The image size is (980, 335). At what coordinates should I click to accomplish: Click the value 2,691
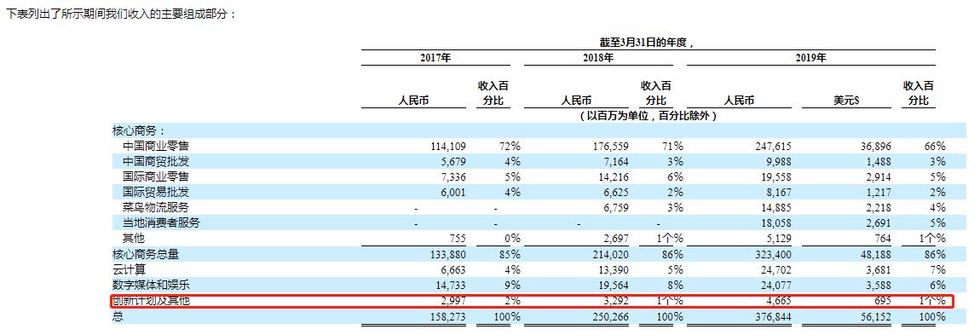coord(878,223)
